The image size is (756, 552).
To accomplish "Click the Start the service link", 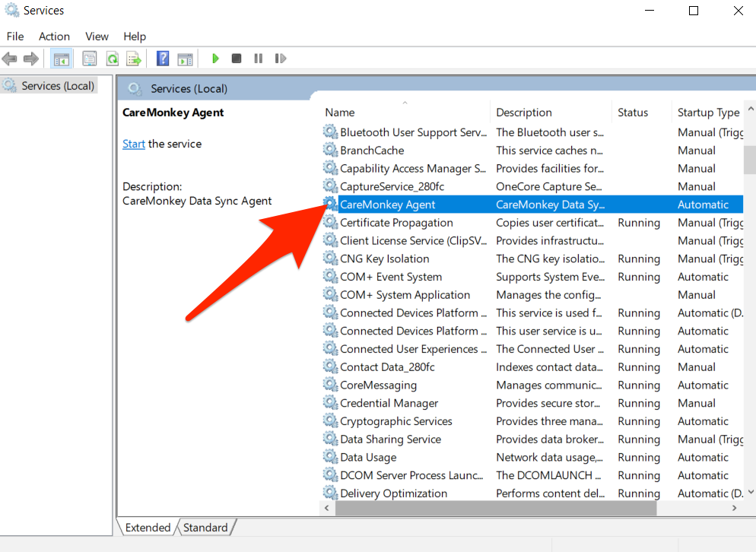I will click(x=134, y=144).
